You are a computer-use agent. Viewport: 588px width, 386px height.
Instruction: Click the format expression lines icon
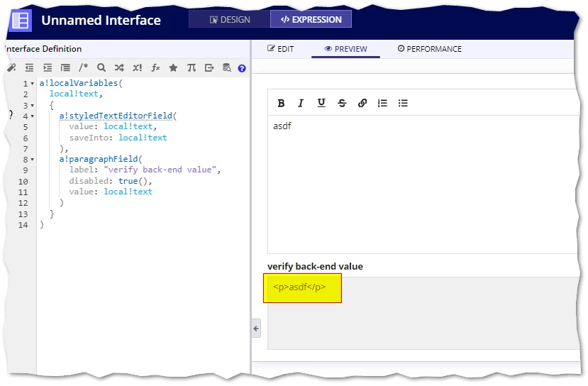click(x=66, y=68)
